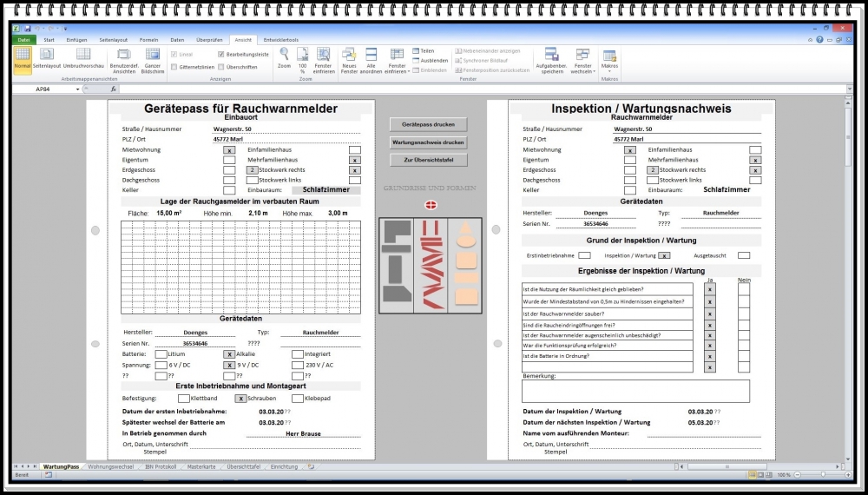Toggle the Gitternetzlinien checkbox
This screenshot has height=495, width=868.
(x=174, y=67)
